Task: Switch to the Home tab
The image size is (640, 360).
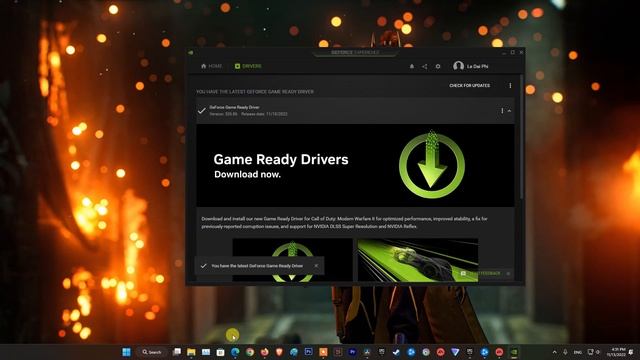Action: [x=211, y=66]
